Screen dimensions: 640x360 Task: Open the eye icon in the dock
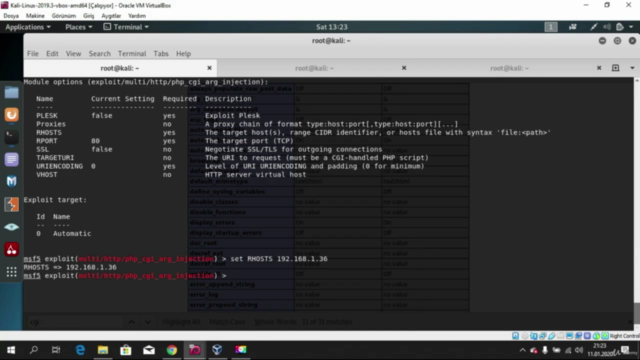click(11, 227)
